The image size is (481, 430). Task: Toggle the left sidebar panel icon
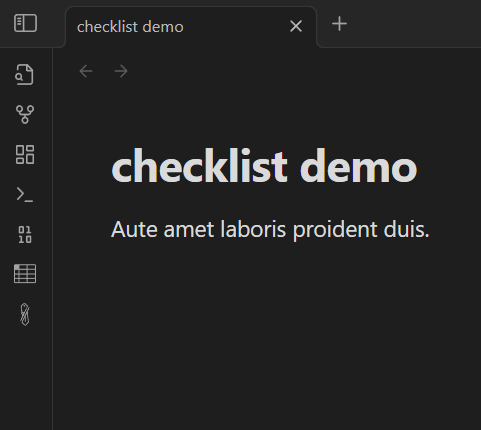tap(25, 23)
